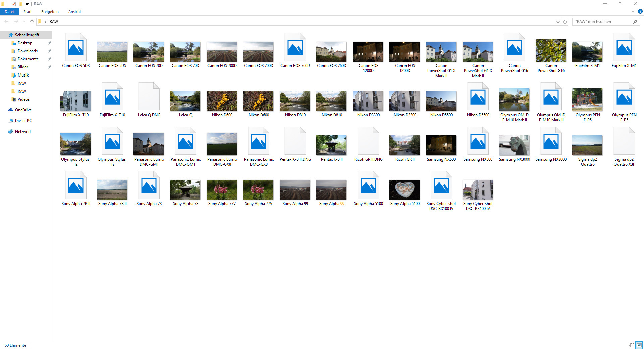Expand the ribbon with the chevron
The height and width of the screenshot is (349, 644).
(x=633, y=11)
